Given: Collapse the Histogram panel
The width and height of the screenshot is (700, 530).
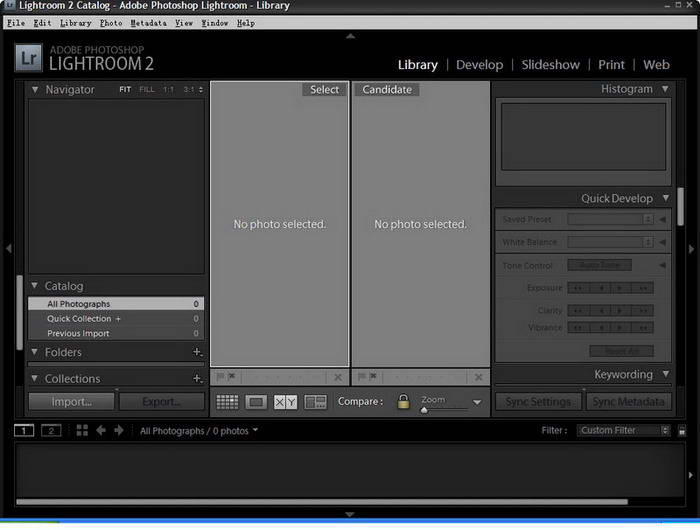Looking at the screenshot, I should coord(665,89).
